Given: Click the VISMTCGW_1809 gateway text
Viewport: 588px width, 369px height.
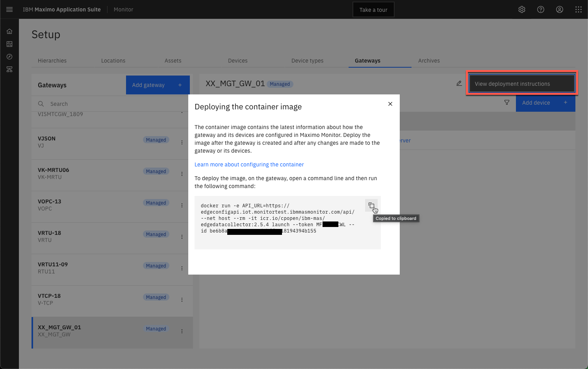Looking at the screenshot, I should pyautogui.click(x=60, y=114).
